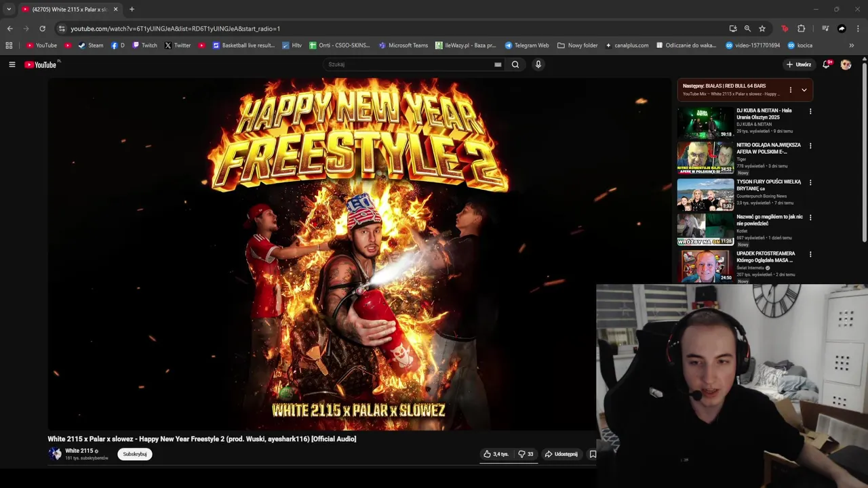Image resolution: width=868 pixels, height=488 pixels.
Task: Open options for UPADEK PATOSTREAMERA video
Action: pos(810,254)
